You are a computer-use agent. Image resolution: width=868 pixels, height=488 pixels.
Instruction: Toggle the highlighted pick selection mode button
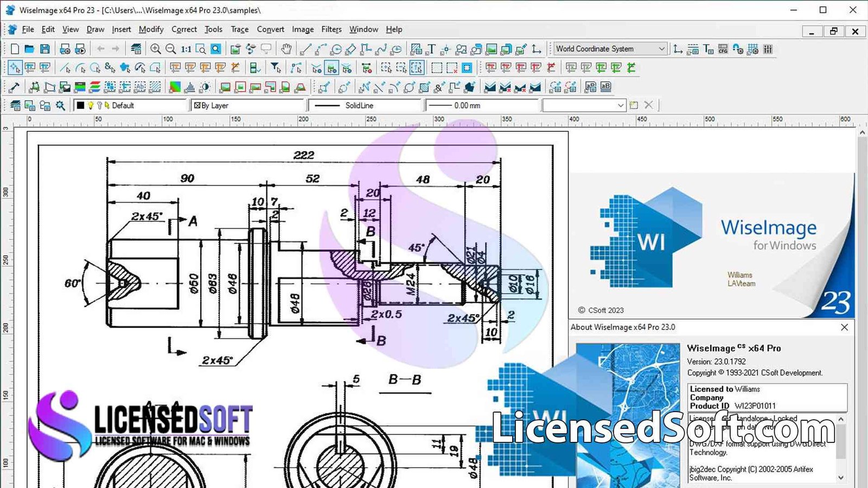[x=15, y=68]
